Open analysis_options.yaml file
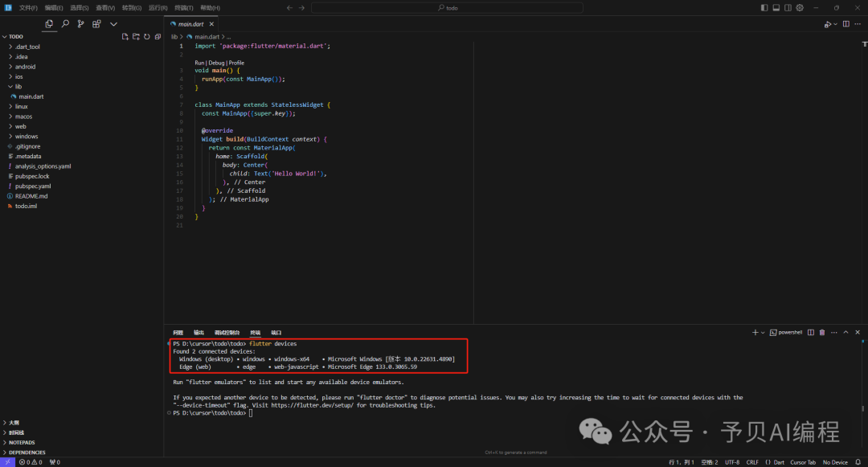 (x=43, y=166)
